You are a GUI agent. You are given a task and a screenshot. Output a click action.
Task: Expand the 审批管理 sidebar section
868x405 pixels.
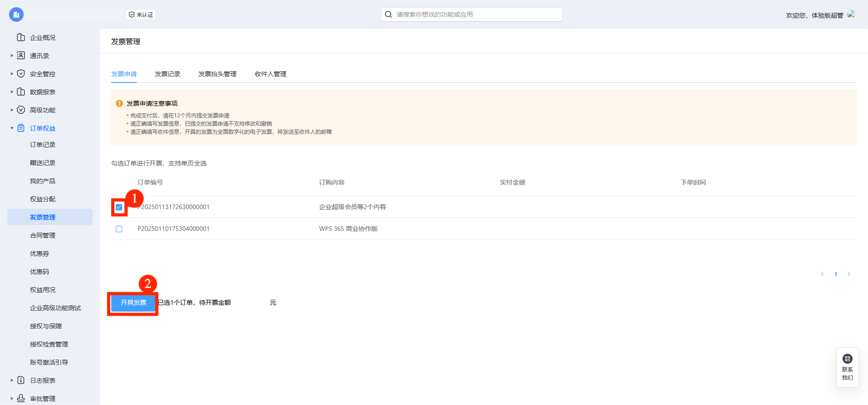click(x=12, y=398)
